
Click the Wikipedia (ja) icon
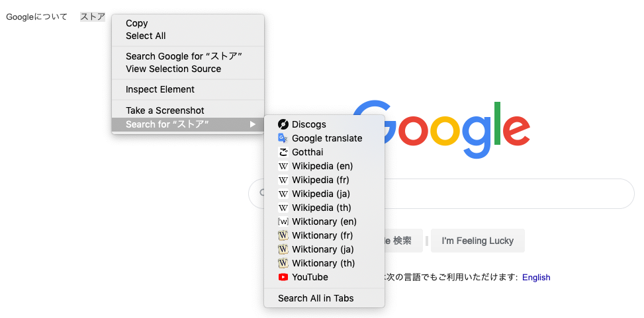click(283, 194)
